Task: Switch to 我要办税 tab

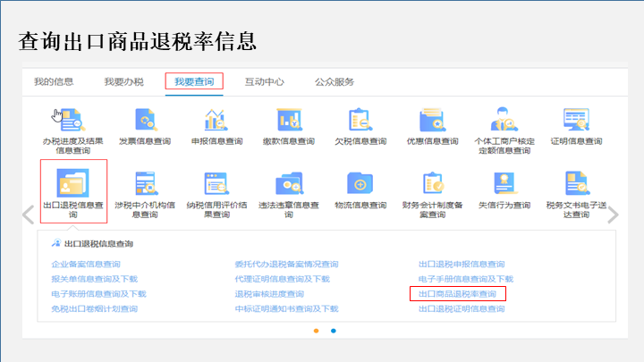Action: tap(124, 81)
